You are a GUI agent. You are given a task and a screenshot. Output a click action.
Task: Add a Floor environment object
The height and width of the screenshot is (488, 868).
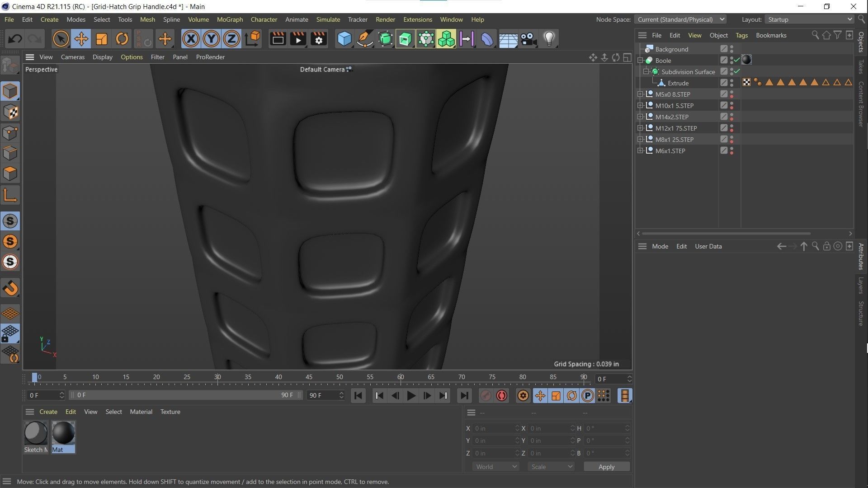pos(508,39)
